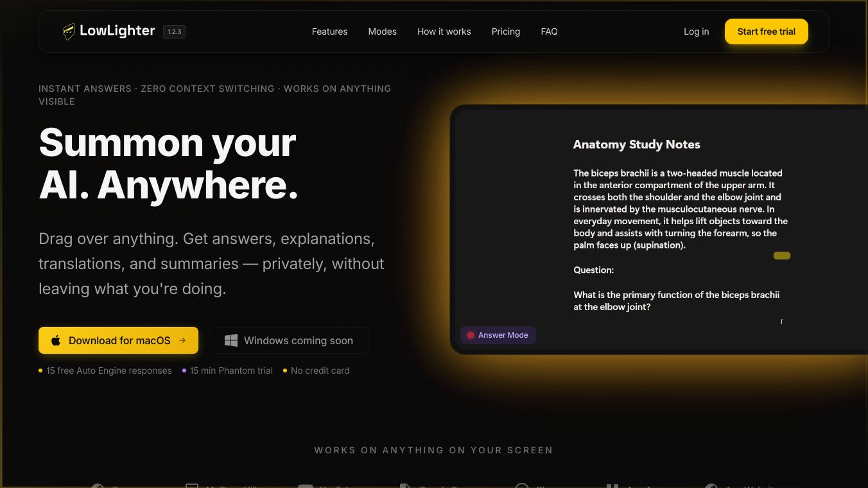Click the Windows logo icon
This screenshot has width=868, height=488.
coord(231,340)
